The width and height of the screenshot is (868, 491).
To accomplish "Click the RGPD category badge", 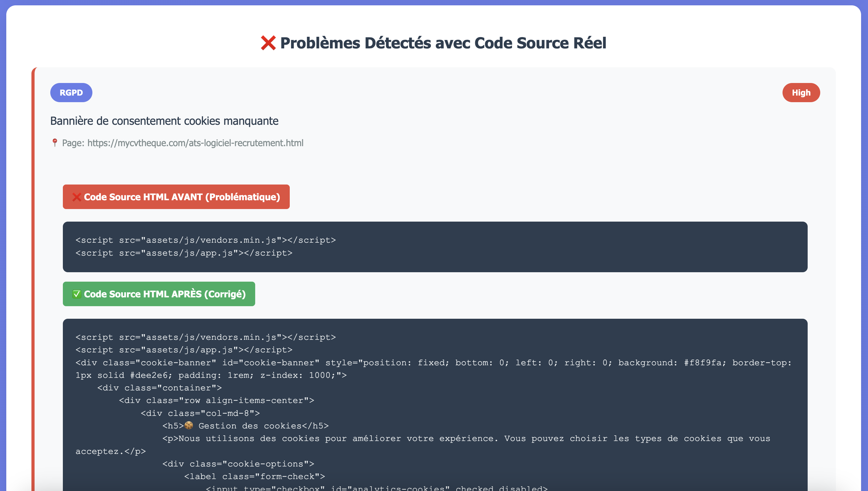I will (x=71, y=93).
